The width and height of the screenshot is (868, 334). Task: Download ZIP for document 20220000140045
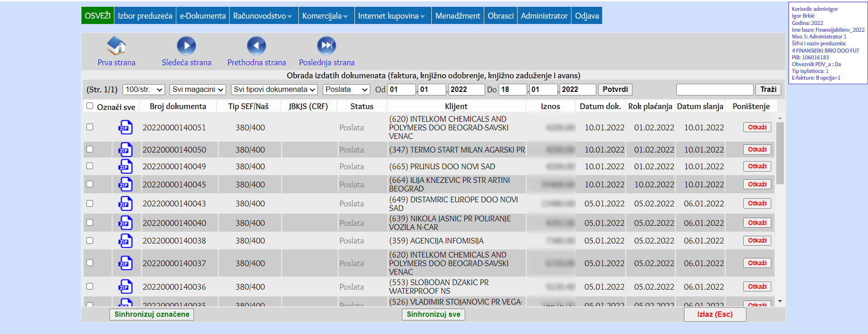click(125, 185)
